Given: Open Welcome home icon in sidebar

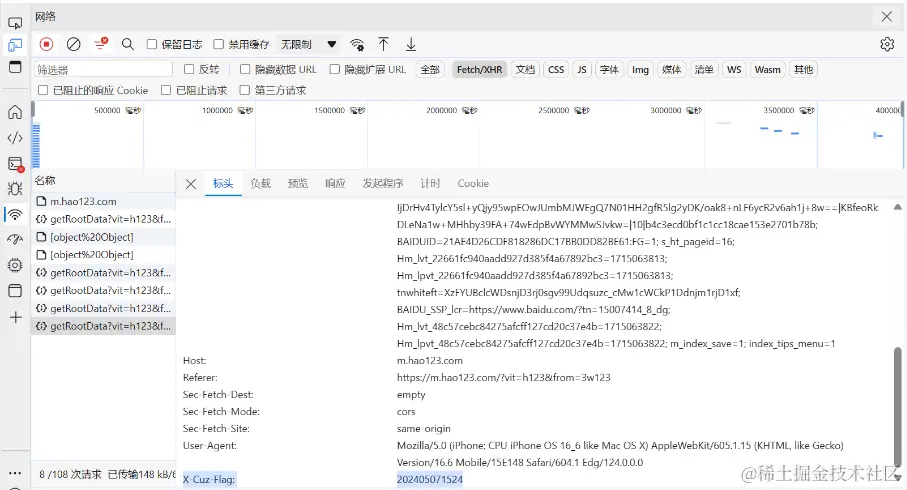Looking at the screenshot, I should tap(15, 112).
